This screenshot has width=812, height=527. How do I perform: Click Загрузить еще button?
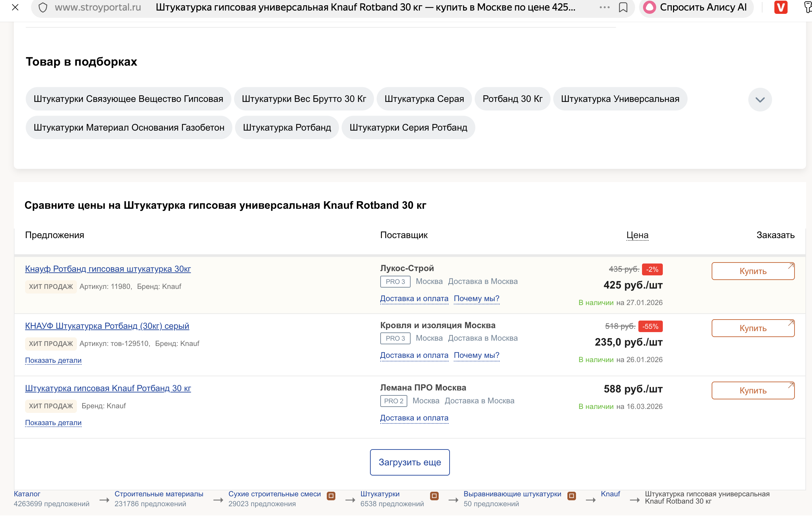coord(409,462)
